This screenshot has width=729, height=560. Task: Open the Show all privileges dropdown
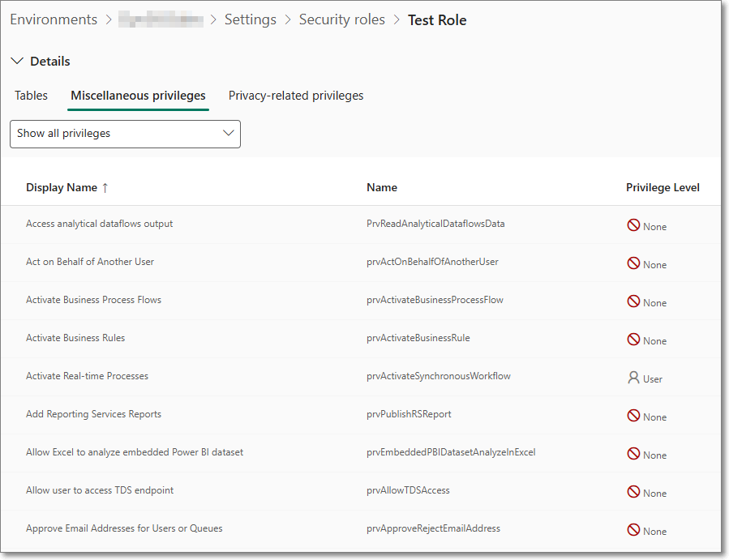pyautogui.click(x=125, y=134)
